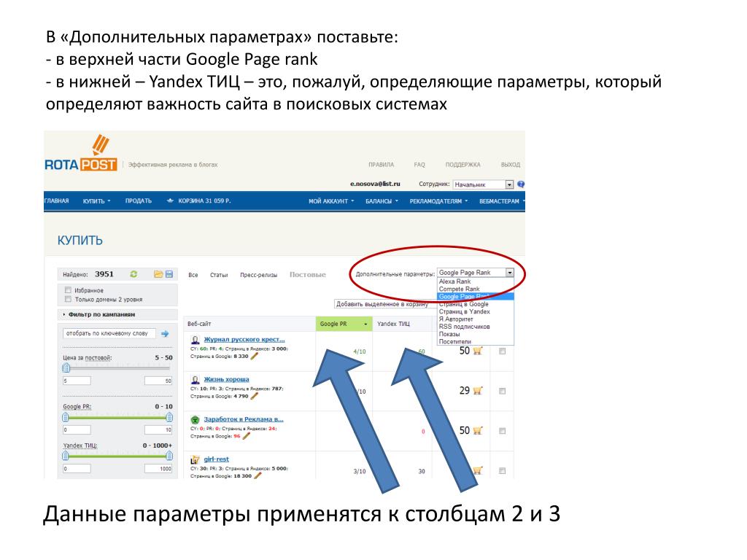Open the FAQ link
This screenshot has height=560, width=747.
pyautogui.click(x=419, y=165)
